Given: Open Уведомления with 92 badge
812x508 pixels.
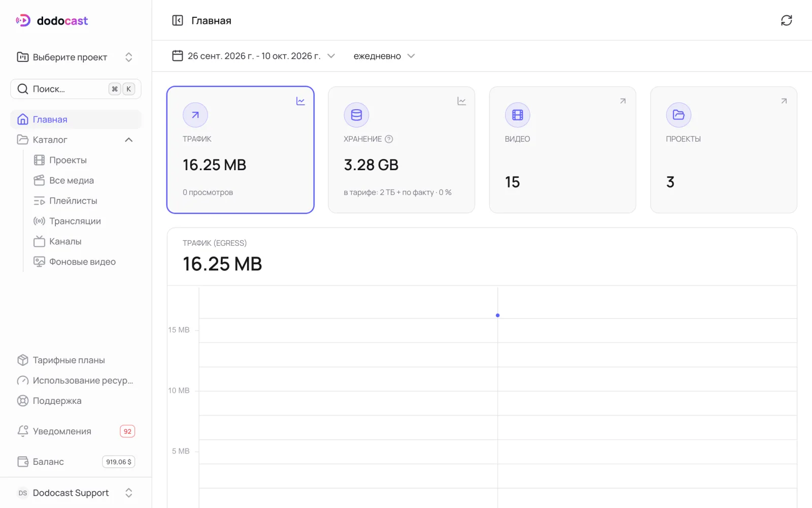Looking at the screenshot, I should (x=76, y=431).
